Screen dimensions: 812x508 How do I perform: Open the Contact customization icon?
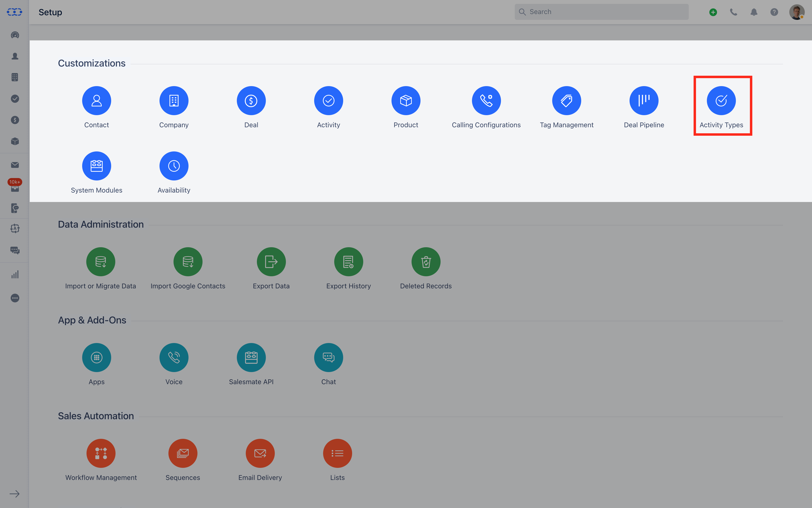coord(97,100)
